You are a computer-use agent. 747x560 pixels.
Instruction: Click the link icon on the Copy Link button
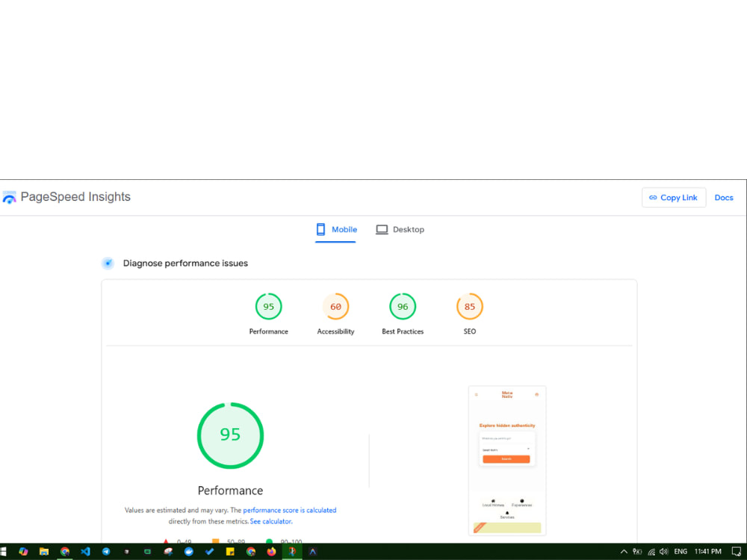click(653, 198)
